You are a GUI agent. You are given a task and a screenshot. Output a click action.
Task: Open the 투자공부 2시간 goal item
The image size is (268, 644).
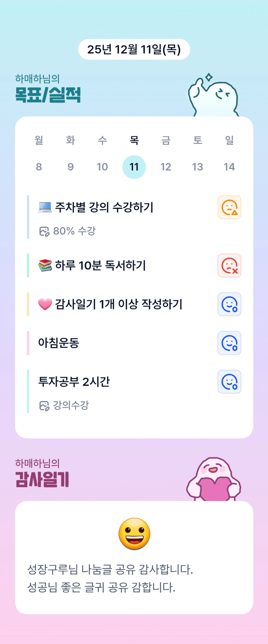pyautogui.click(x=74, y=382)
